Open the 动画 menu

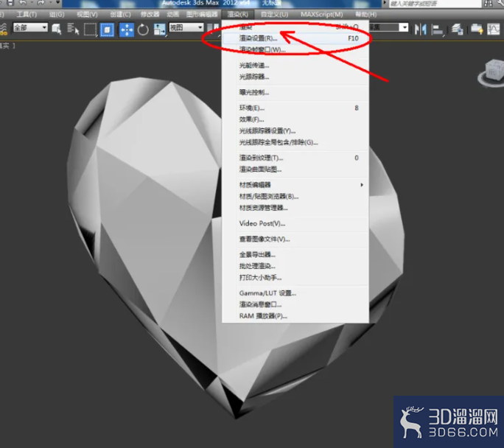(172, 15)
